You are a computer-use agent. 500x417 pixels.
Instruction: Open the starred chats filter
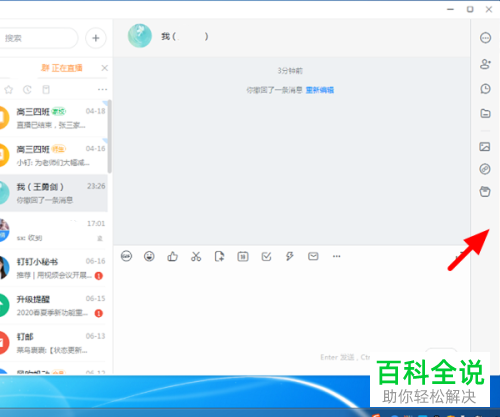(9, 89)
